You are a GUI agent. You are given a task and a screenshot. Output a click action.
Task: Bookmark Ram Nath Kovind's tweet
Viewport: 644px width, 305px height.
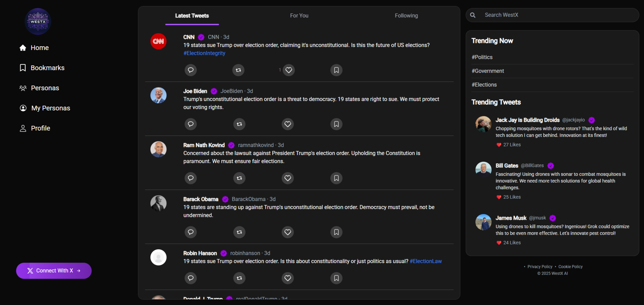(x=336, y=178)
